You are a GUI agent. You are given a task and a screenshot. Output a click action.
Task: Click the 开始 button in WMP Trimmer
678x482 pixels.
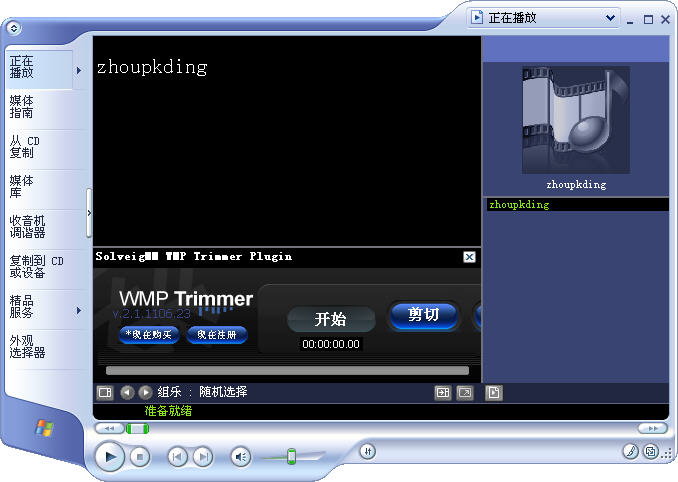pos(331,319)
